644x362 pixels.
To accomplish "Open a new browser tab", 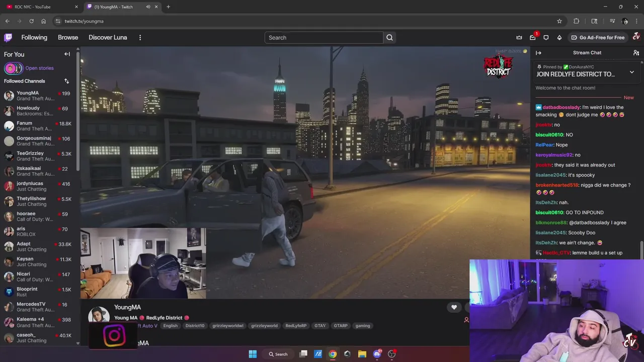I will pos(168,7).
